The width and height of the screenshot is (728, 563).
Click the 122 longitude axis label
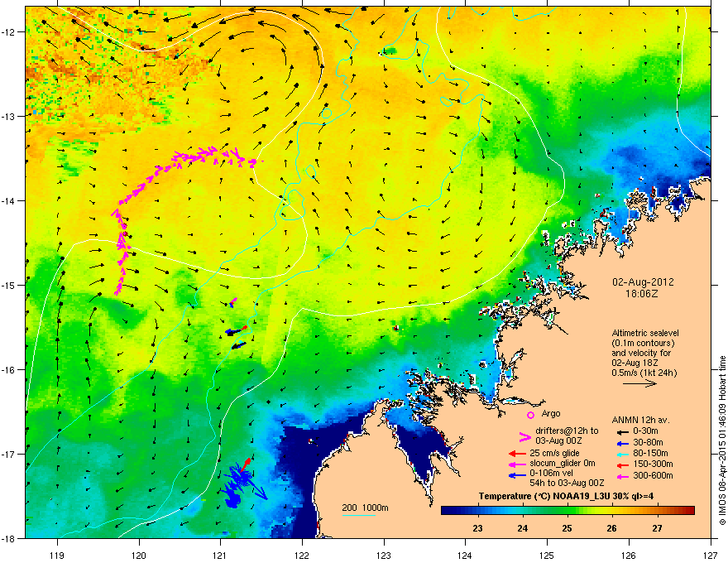302,555
